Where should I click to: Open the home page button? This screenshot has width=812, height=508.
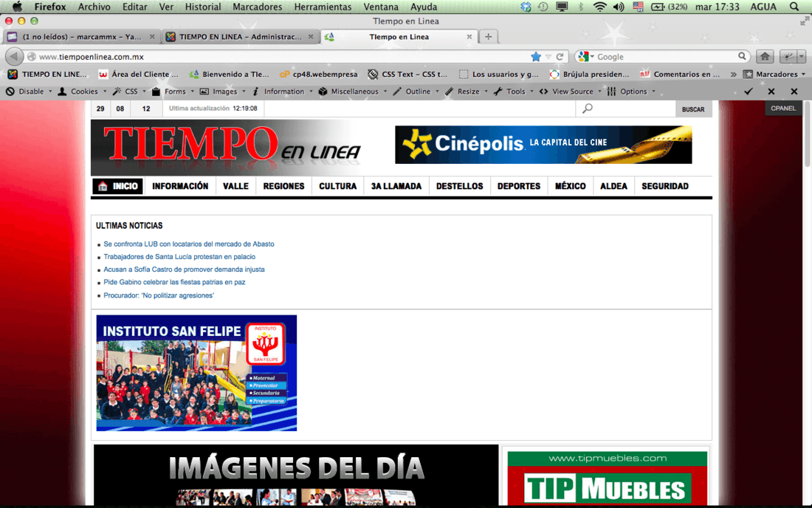(x=765, y=56)
